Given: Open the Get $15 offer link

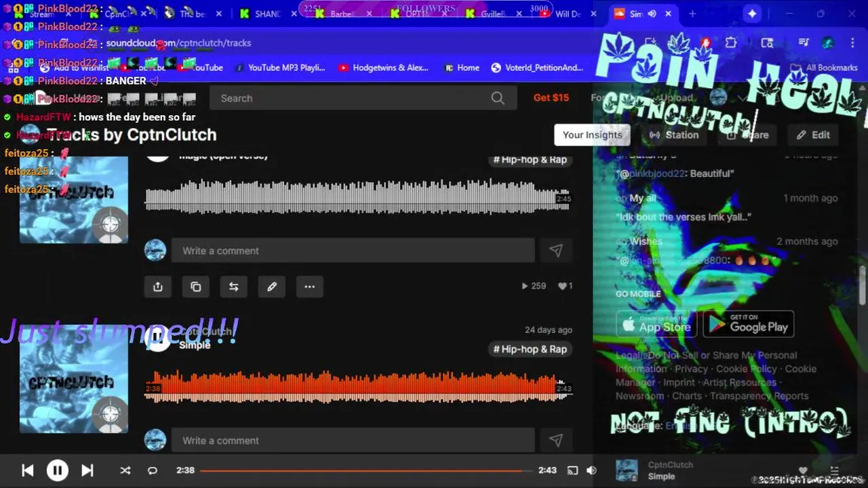Looking at the screenshot, I should click(551, 98).
